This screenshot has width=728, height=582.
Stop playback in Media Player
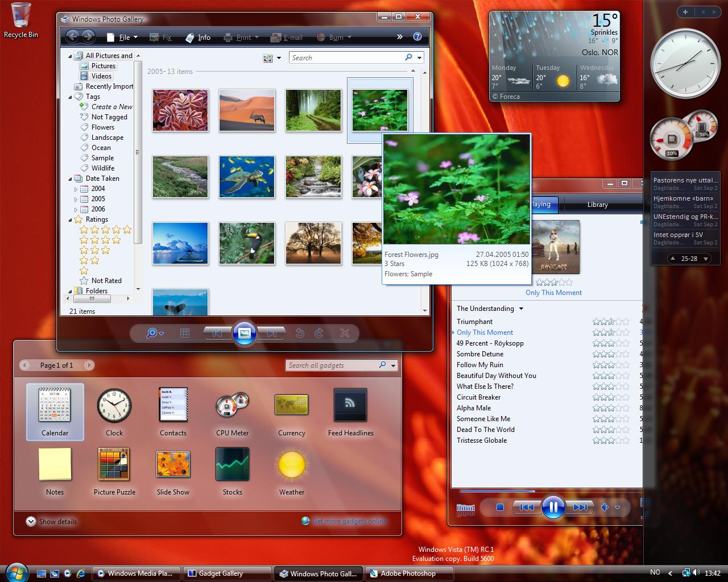[x=500, y=508]
